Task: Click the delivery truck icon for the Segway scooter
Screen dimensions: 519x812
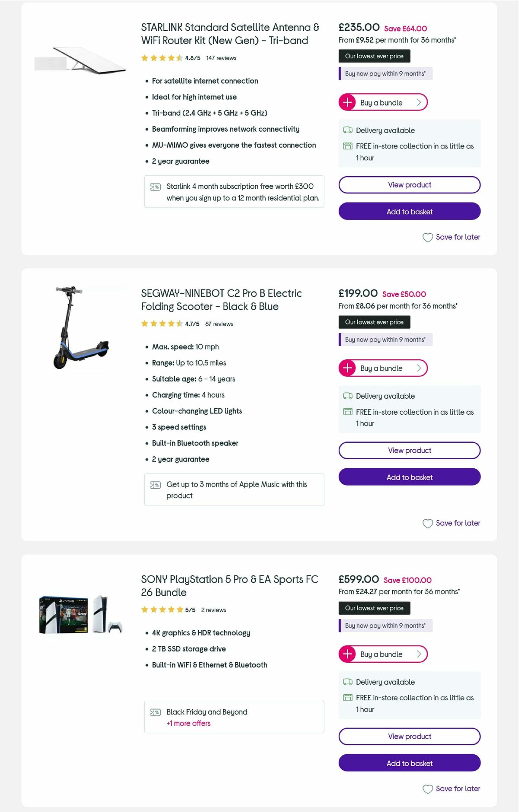Action: point(347,396)
